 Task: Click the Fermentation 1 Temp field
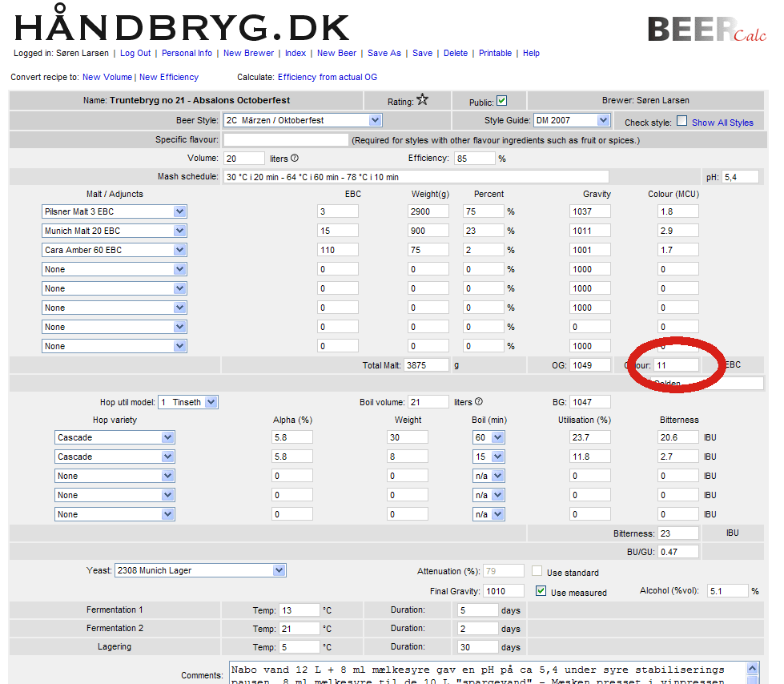coord(299,610)
